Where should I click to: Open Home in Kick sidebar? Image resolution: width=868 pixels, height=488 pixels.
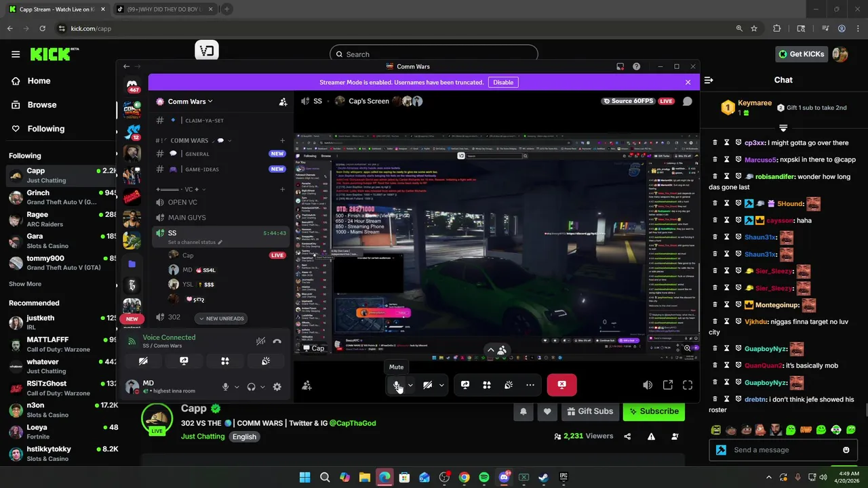click(39, 81)
